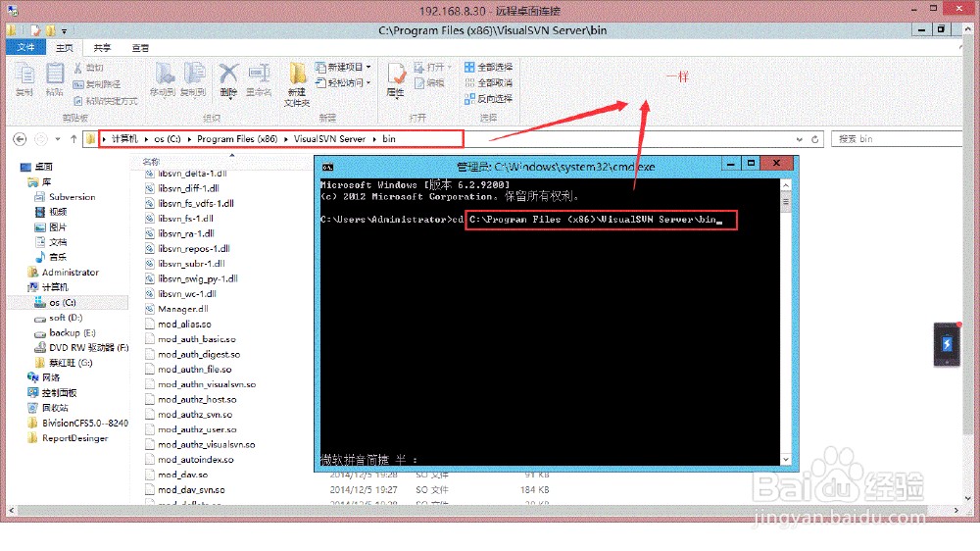
Task: Click Program Files (x86) breadcrumb segment
Action: (237, 139)
